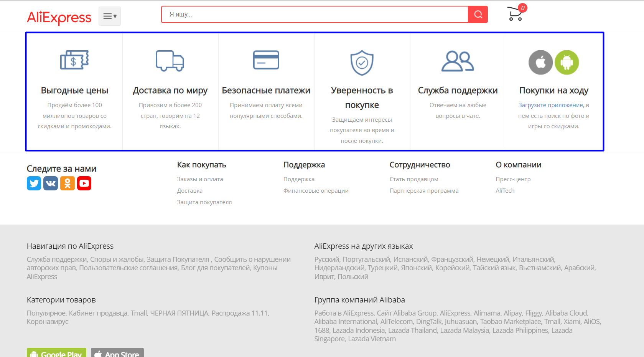Image resolution: width=644 pixels, height=357 pixels.
Task: Open Taobao Marketplace link
Action: point(510,322)
